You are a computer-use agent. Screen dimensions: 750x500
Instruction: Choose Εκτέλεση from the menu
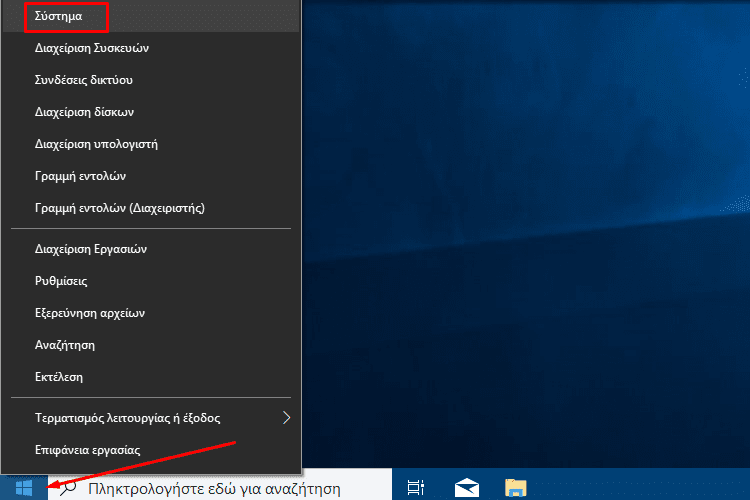click(151, 377)
